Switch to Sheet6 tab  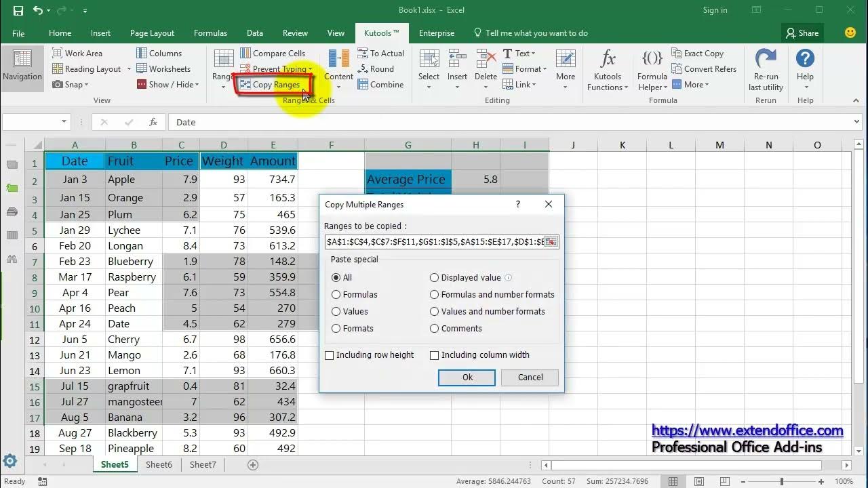pyautogui.click(x=159, y=464)
